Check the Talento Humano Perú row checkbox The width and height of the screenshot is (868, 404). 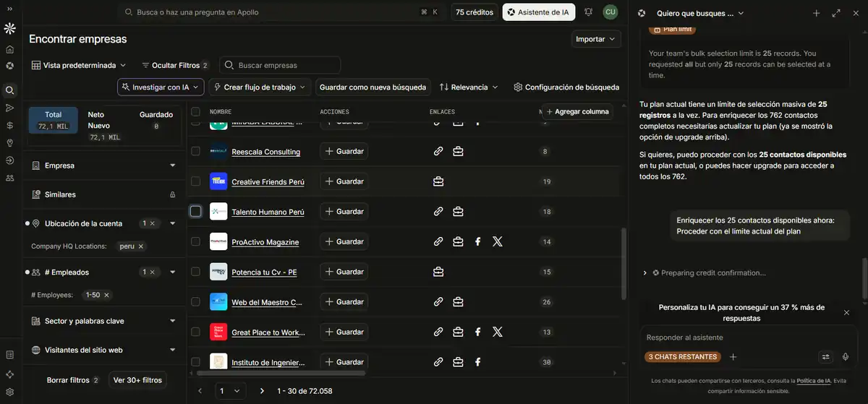(195, 211)
